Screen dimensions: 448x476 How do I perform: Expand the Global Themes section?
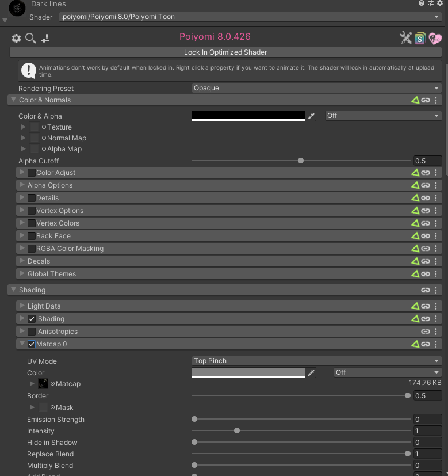point(22,273)
